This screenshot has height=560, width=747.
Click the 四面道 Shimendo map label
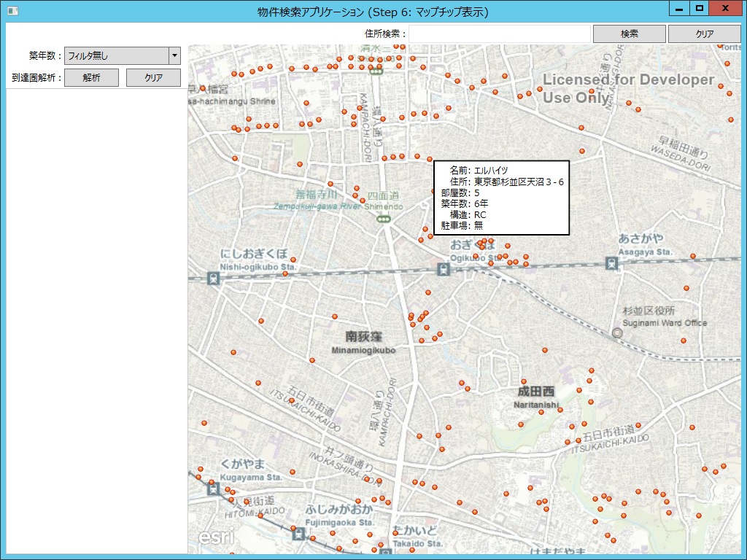tap(385, 201)
